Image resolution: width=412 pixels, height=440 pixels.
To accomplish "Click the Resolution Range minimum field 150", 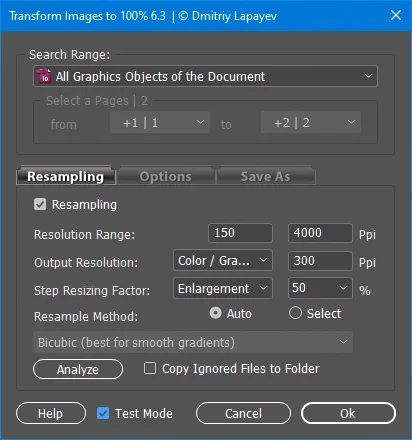I will tap(240, 233).
